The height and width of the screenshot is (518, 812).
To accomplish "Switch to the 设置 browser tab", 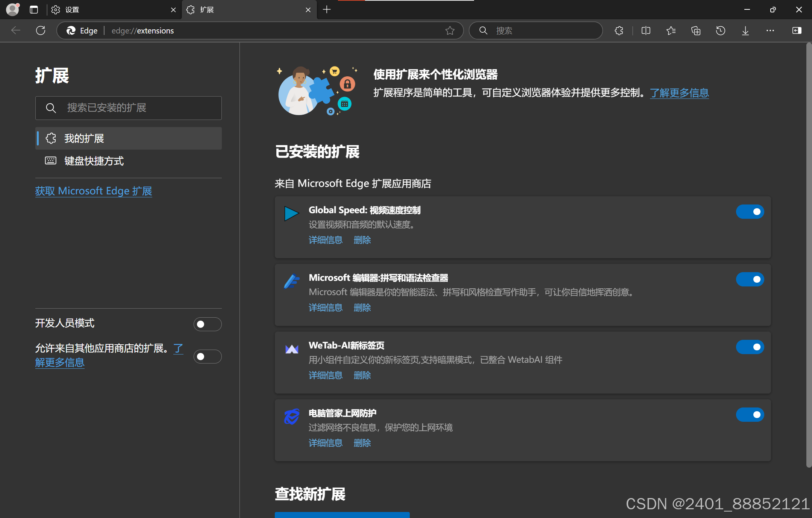I will 71,9.
